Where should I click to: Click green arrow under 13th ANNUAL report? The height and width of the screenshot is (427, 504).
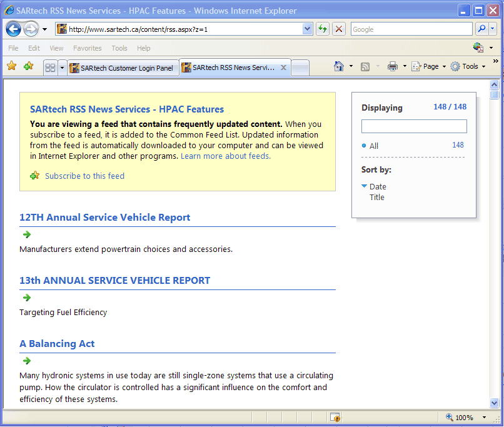click(27, 298)
